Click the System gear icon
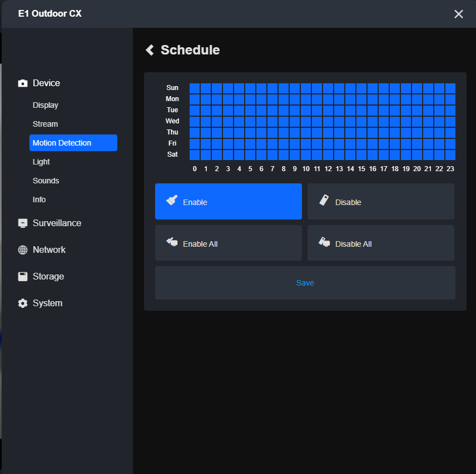Image resolution: width=476 pixels, height=474 pixels. (23, 303)
